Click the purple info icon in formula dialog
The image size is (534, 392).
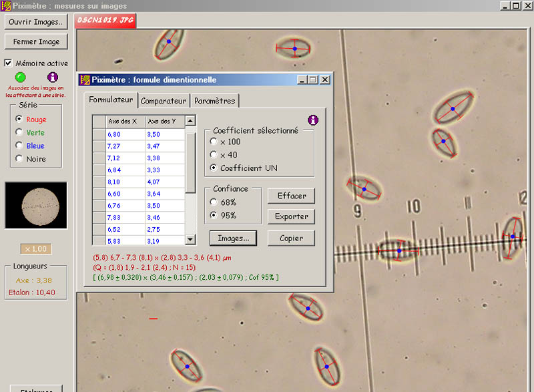pyautogui.click(x=313, y=120)
